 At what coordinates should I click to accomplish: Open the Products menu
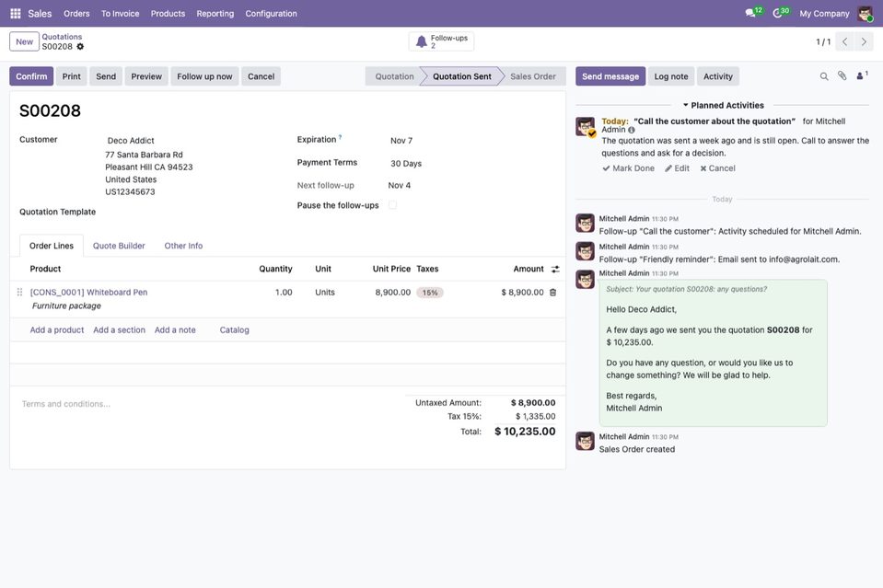click(168, 14)
